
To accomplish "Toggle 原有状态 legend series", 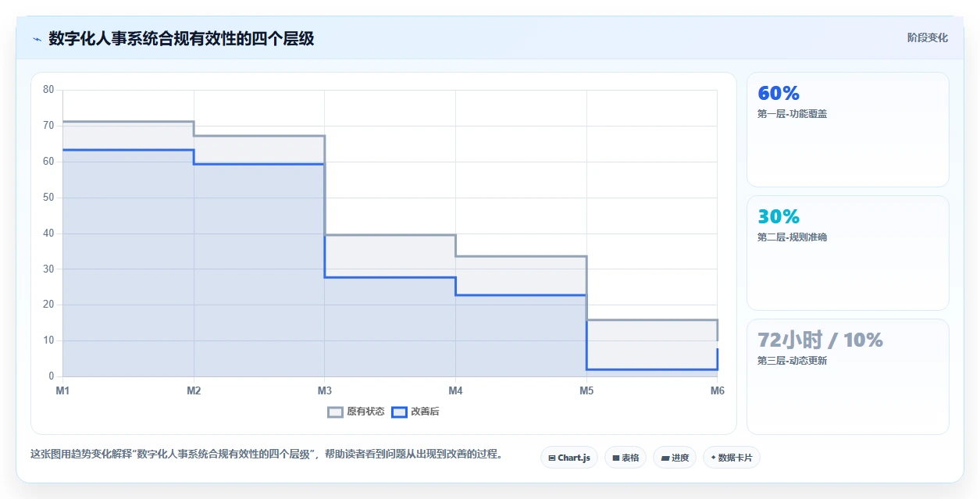I will pyautogui.click(x=356, y=412).
